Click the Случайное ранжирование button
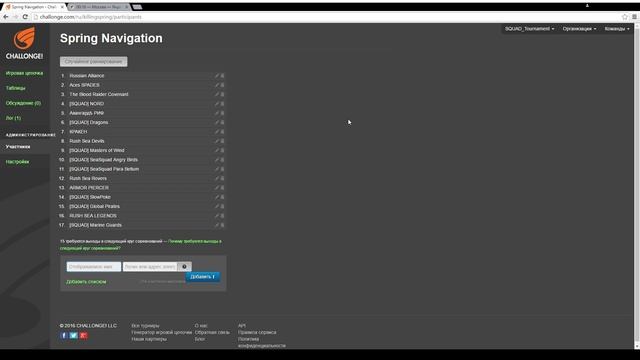Viewport: 640px width, 360px height. [93, 62]
